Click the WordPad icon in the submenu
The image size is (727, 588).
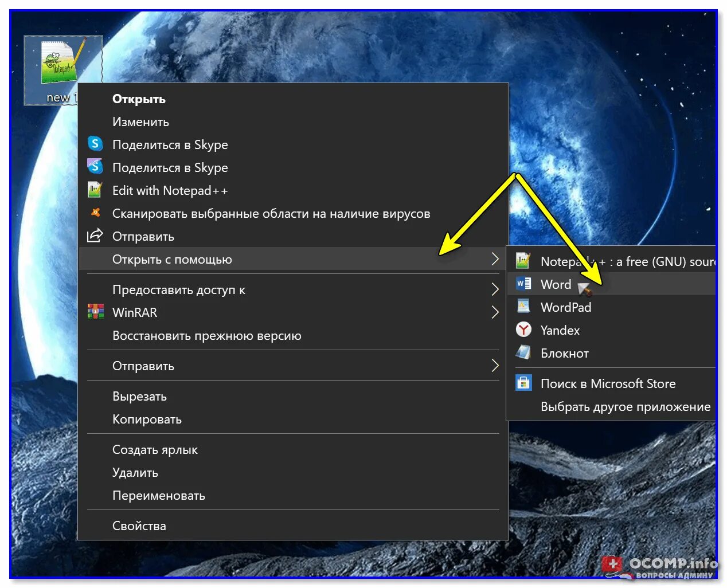tap(523, 307)
